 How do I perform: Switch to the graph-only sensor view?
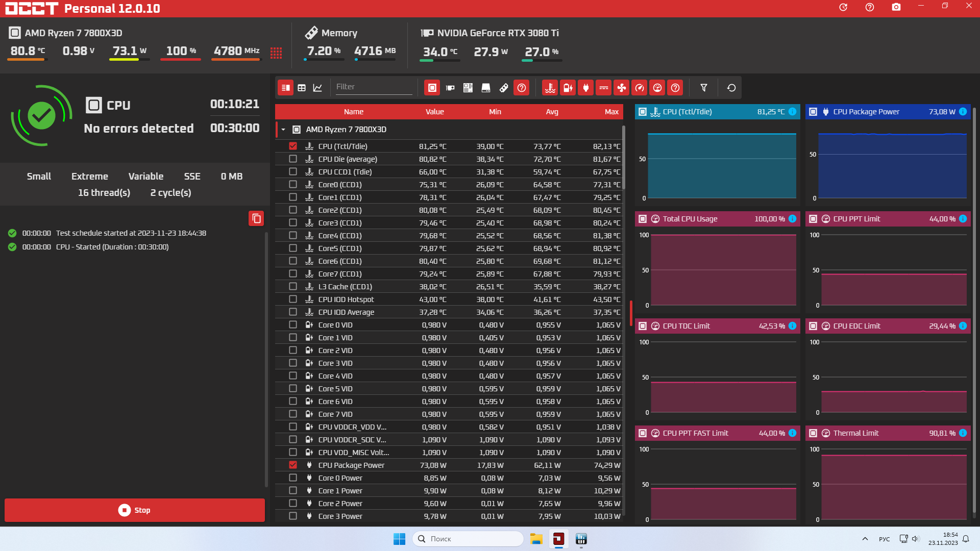coord(317,88)
